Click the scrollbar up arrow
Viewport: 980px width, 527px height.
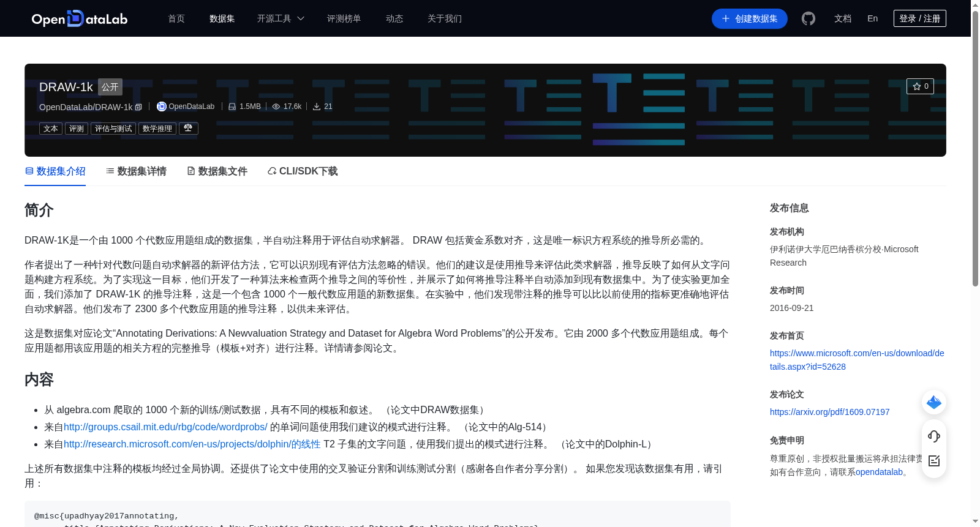[975, 5]
